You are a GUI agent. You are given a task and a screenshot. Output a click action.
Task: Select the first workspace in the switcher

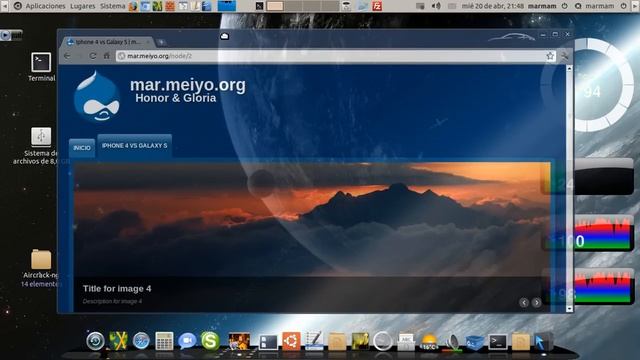(x=275, y=6)
